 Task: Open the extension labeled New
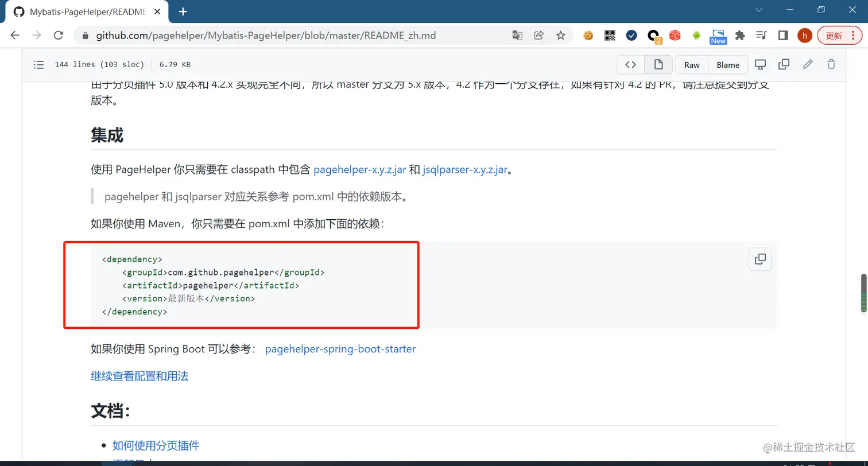(x=718, y=36)
